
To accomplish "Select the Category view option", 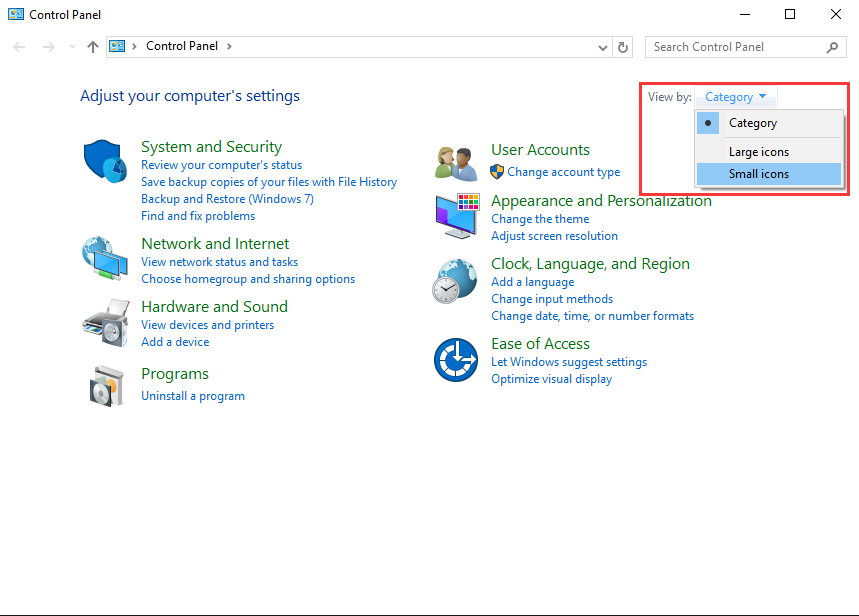I will pyautogui.click(x=752, y=123).
